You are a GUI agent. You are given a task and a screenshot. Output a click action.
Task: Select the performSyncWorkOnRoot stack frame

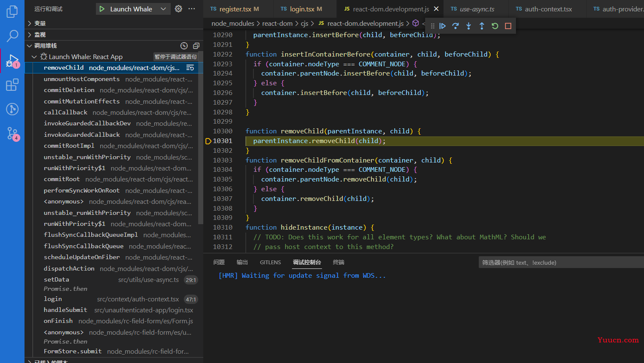(x=112, y=190)
